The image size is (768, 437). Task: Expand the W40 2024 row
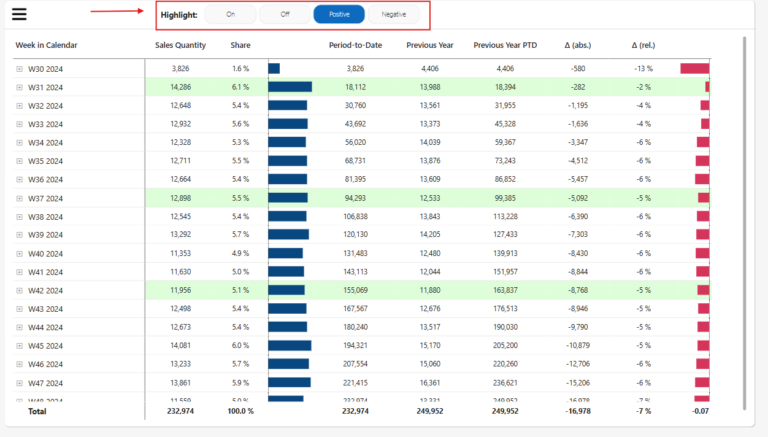coord(20,254)
